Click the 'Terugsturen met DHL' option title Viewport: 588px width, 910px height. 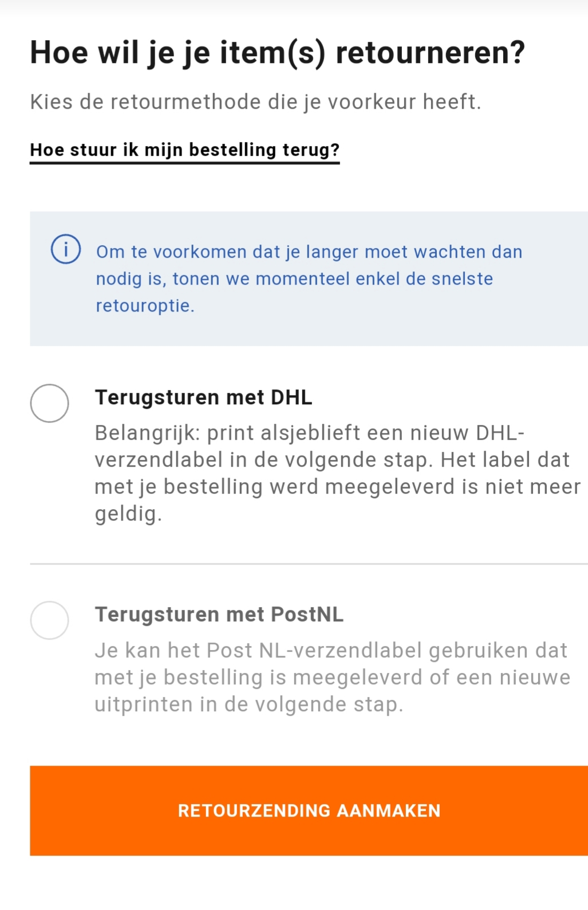point(203,397)
